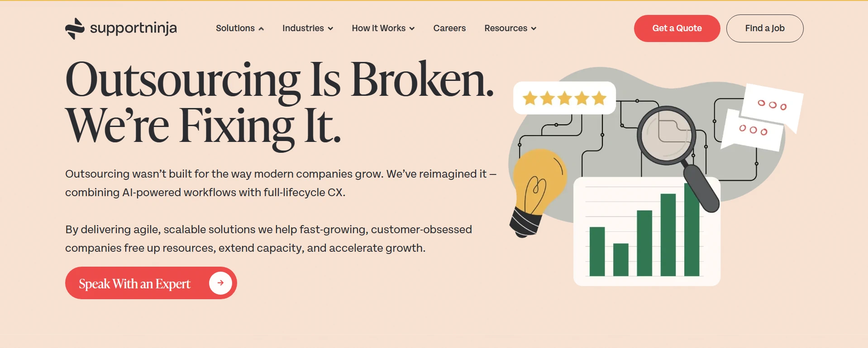Expand the How it Works chevron
Image resolution: width=868 pixels, height=348 pixels.
[x=412, y=28]
